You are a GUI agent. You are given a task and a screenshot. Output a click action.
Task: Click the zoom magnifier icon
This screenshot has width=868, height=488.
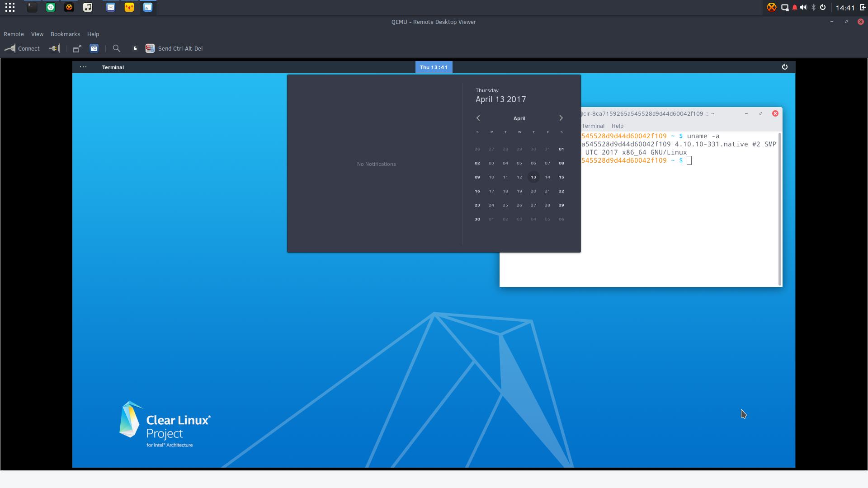(x=117, y=48)
